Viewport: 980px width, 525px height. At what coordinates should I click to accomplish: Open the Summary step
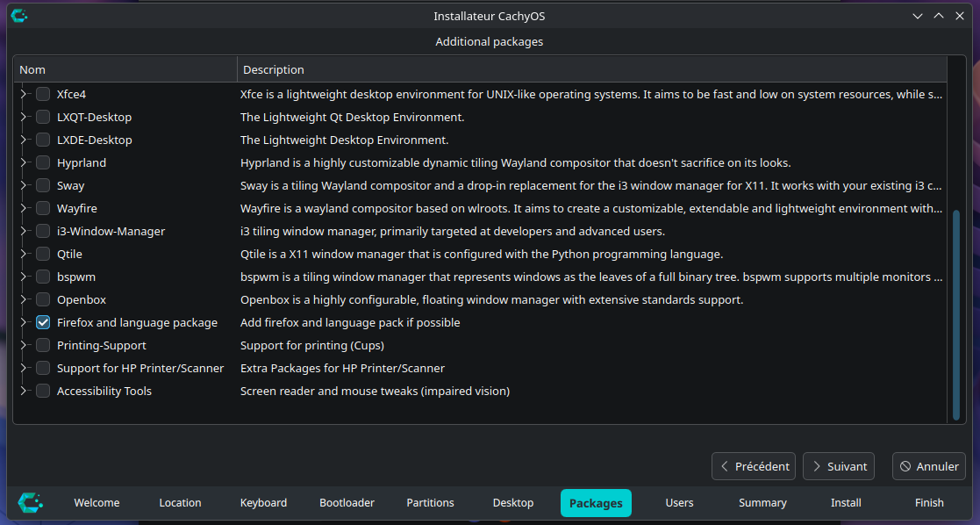click(x=762, y=503)
